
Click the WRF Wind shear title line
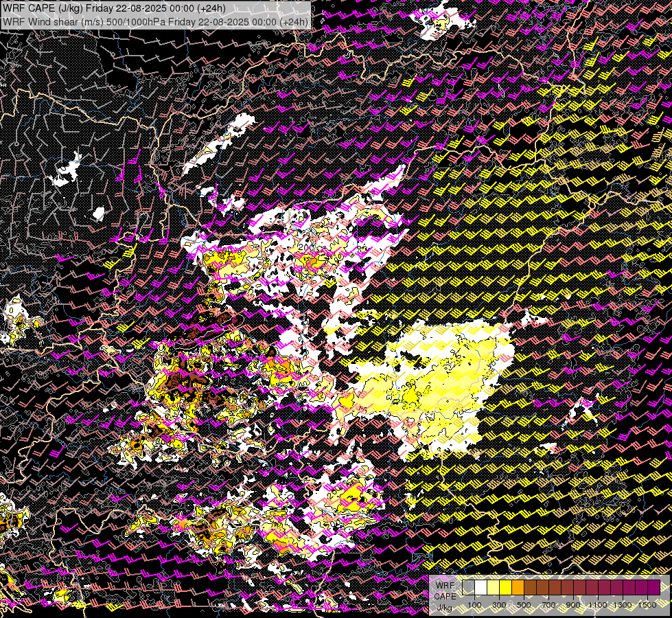tap(154, 21)
